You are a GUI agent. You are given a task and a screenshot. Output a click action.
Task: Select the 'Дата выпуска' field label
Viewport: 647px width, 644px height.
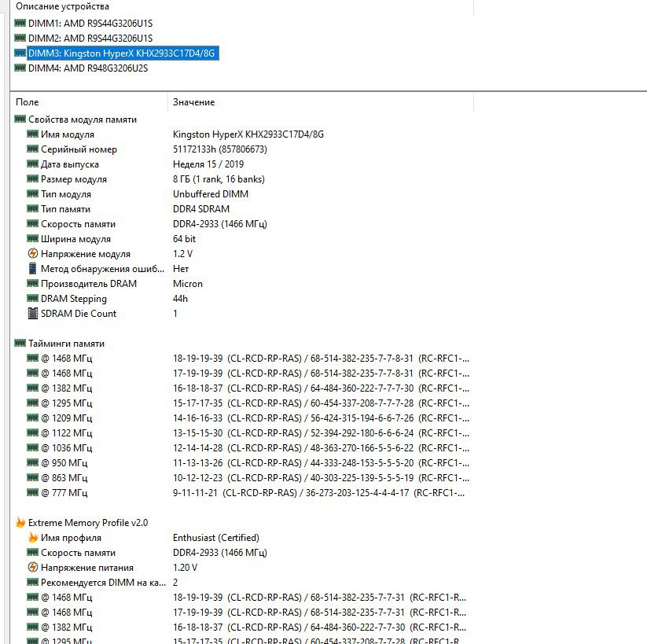pos(70,164)
